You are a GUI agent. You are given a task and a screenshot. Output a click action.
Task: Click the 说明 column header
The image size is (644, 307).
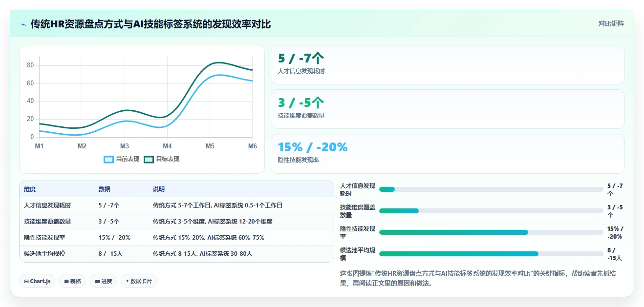pos(159,189)
